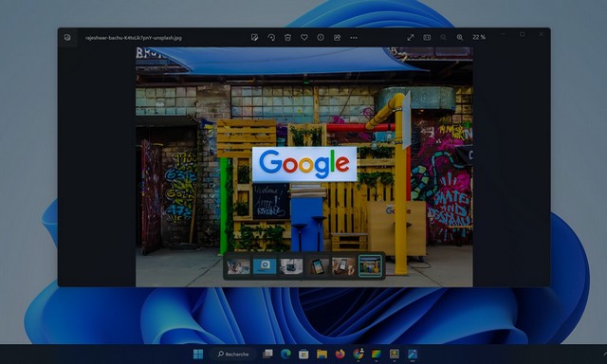Switch to the Photos app taskbar icon
607x364 pixels.
pos(413,354)
